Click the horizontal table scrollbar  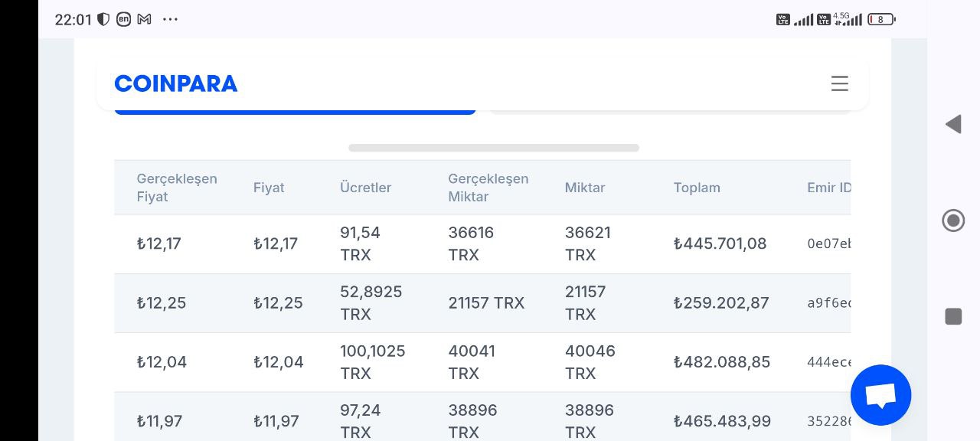[494, 148]
